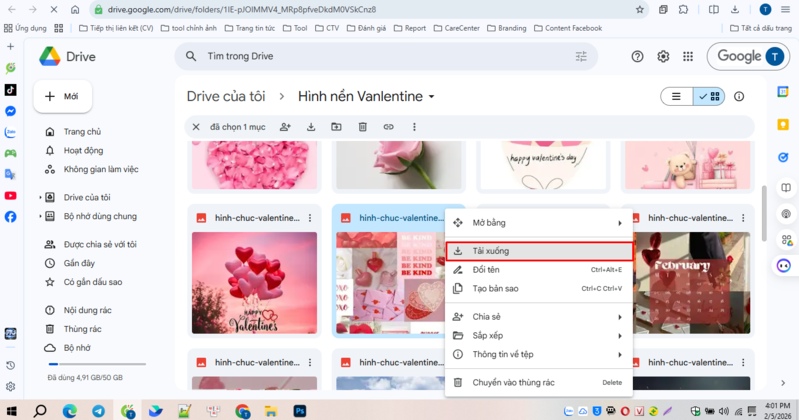Image resolution: width=799 pixels, height=420 pixels.
Task: Click the Mới new button
Action: pos(63,96)
